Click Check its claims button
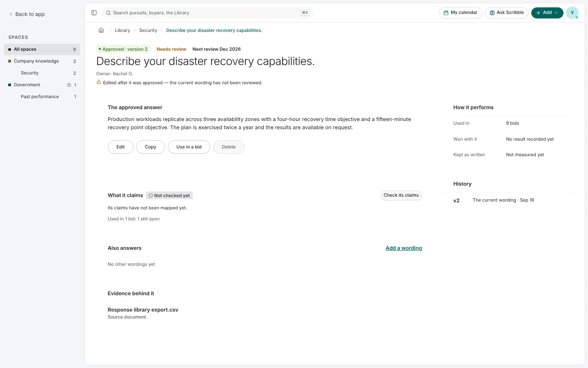The image size is (588, 368). point(401,195)
